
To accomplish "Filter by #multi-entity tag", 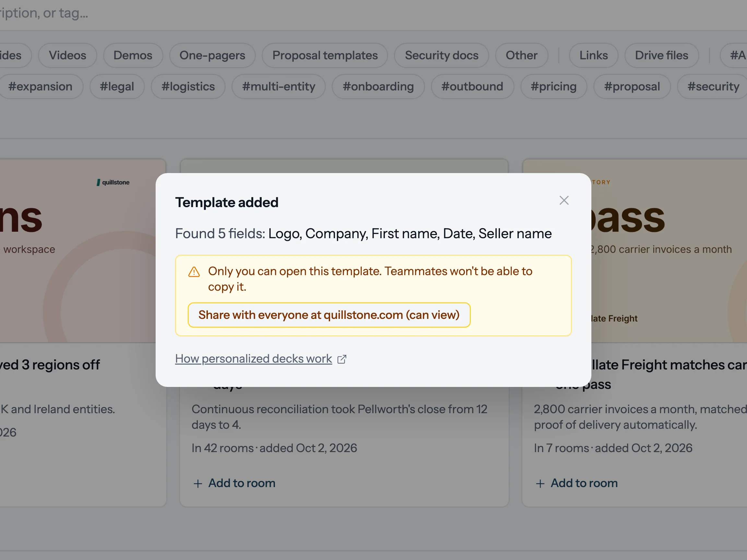I will [279, 87].
